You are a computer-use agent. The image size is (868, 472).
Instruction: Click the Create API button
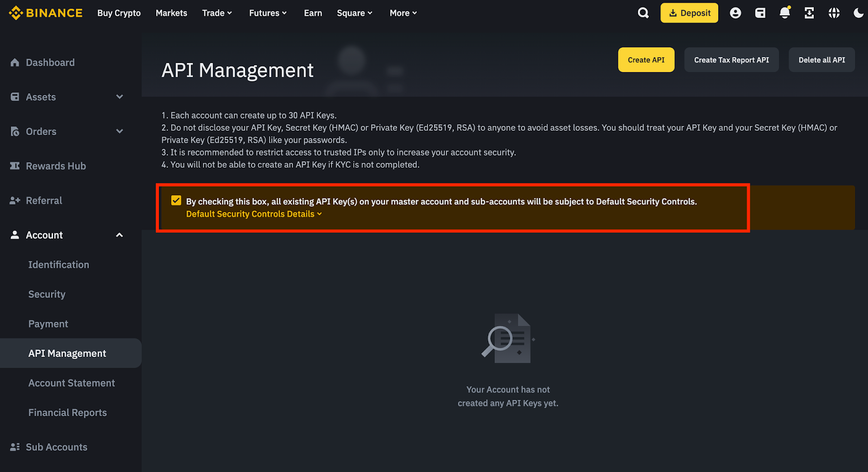646,60
